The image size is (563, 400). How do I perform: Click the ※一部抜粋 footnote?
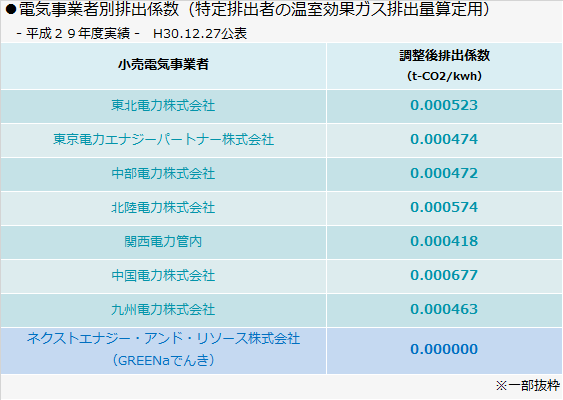pos(527,386)
